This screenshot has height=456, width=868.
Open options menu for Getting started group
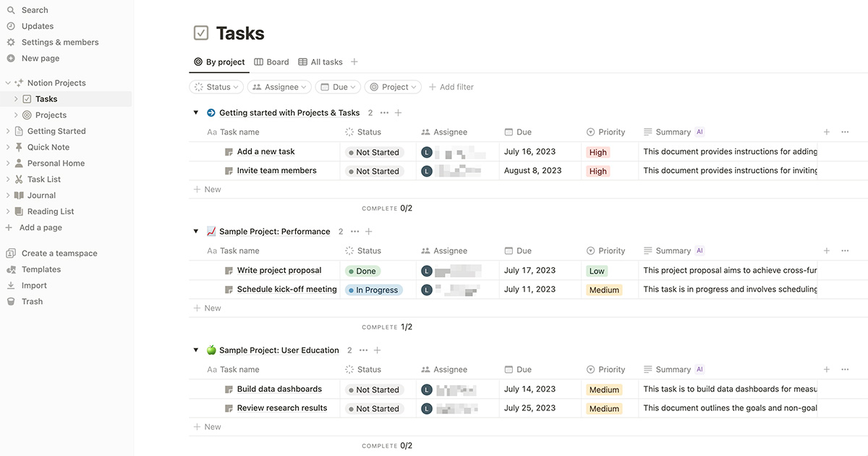pyautogui.click(x=384, y=113)
